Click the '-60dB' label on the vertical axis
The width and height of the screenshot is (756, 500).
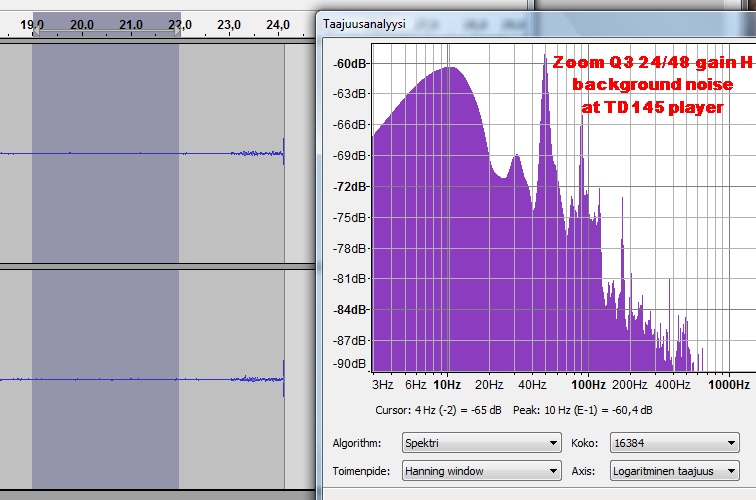[x=350, y=64]
